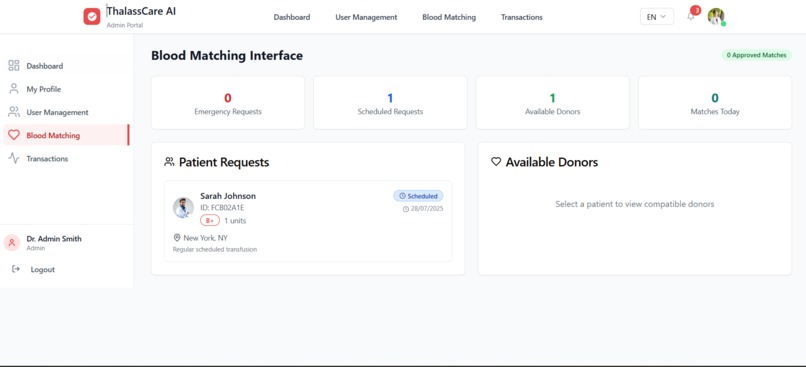This screenshot has width=806, height=367.
Task: Select the Emergency Requests stat card
Action: point(228,103)
